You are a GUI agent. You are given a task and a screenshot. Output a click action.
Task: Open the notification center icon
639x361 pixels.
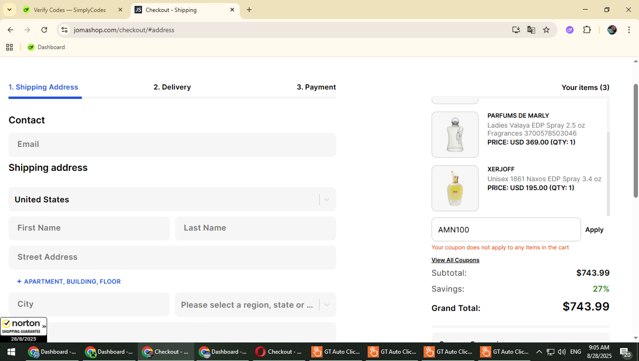[625, 352]
